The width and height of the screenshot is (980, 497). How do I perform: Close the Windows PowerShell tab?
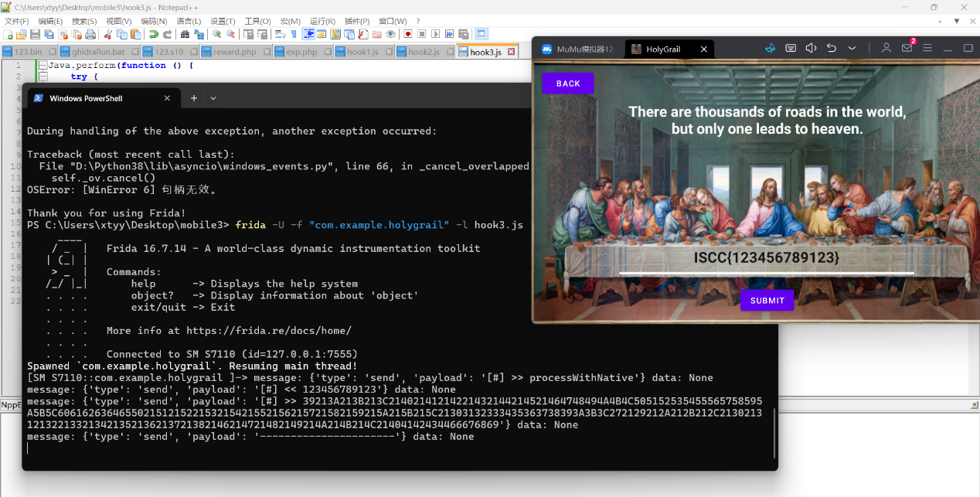tap(168, 98)
